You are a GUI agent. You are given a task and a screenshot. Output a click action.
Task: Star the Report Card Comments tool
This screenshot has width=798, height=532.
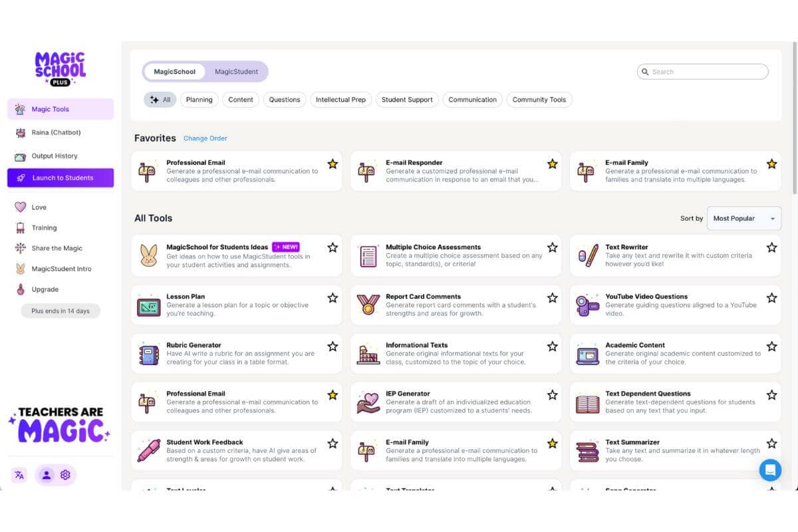[x=552, y=298]
